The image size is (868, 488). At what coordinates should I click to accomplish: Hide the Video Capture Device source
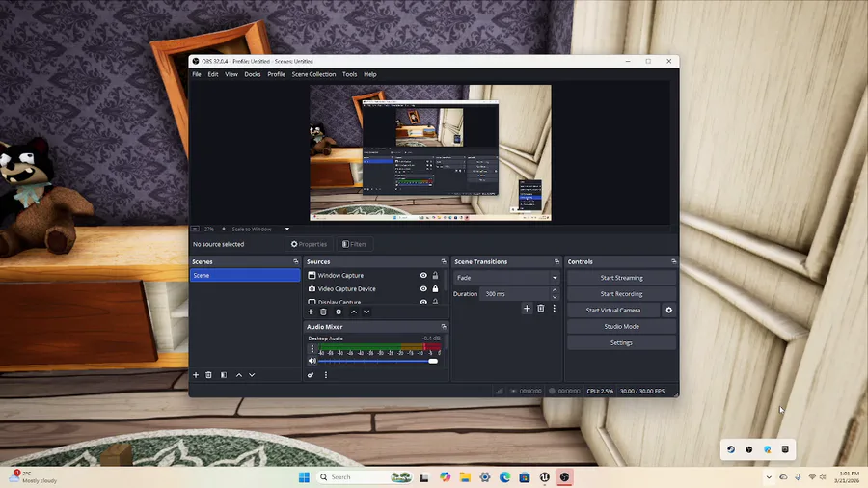click(x=423, y=288)
